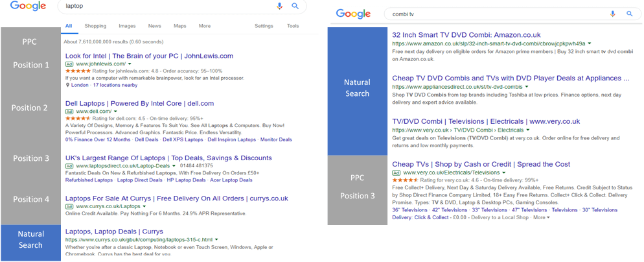Open the News tab
The height and width of the screenshot is (262, 644).
tap(155, 26)
